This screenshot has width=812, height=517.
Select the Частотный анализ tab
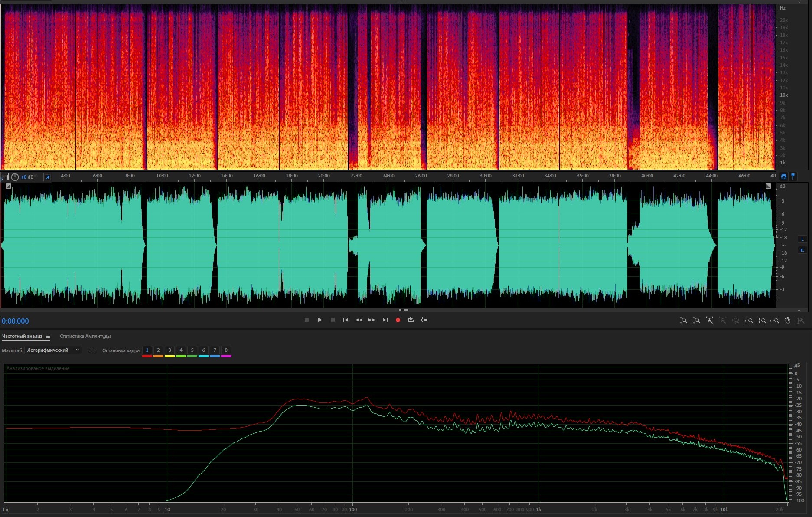pos(22,337)
